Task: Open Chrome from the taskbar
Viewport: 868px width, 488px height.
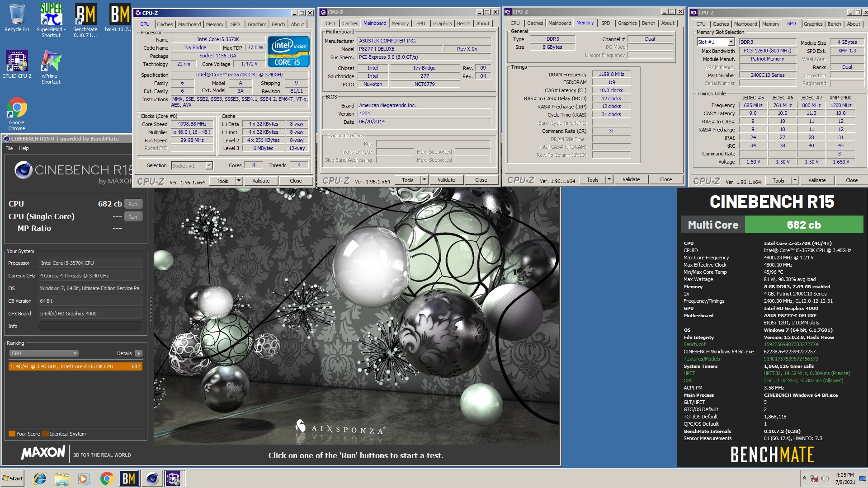Action: point(107,479)
